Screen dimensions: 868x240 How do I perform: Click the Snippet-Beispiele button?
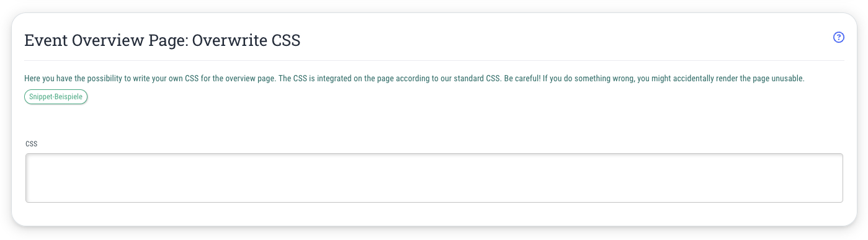(x=56, y=97)
